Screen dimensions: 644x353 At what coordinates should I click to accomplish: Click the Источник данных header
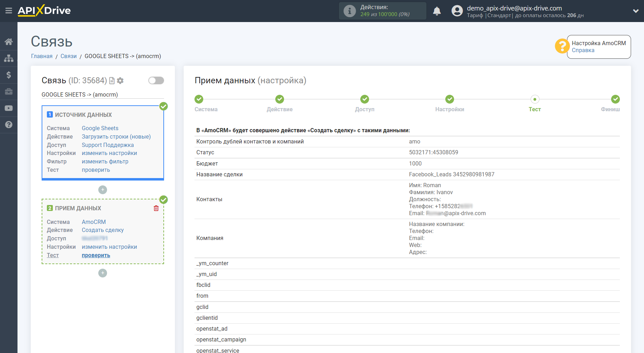tap(83, 115)
